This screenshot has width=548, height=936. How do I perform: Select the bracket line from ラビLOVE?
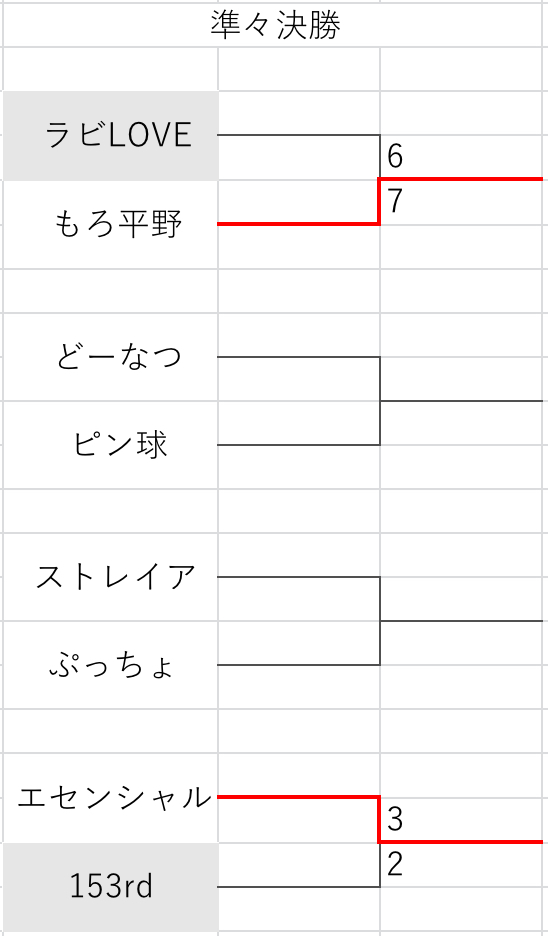point(298,136)
